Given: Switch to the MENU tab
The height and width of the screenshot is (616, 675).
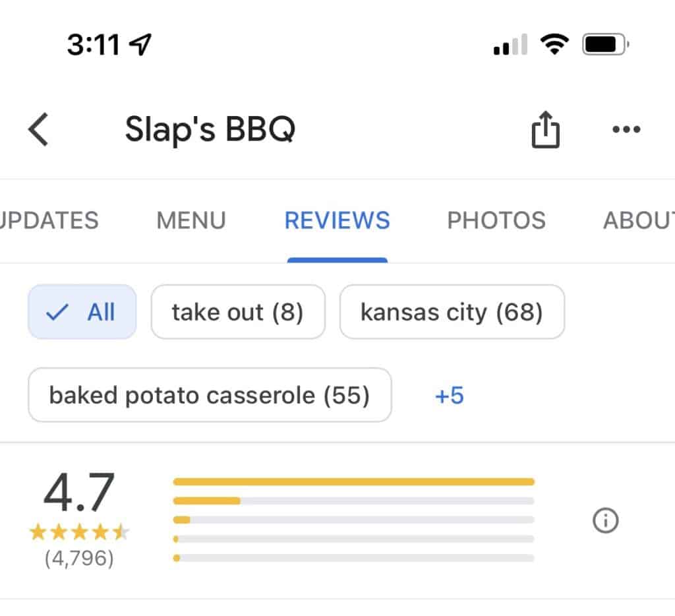Looking at the screenshot, I should pos(191,220).
